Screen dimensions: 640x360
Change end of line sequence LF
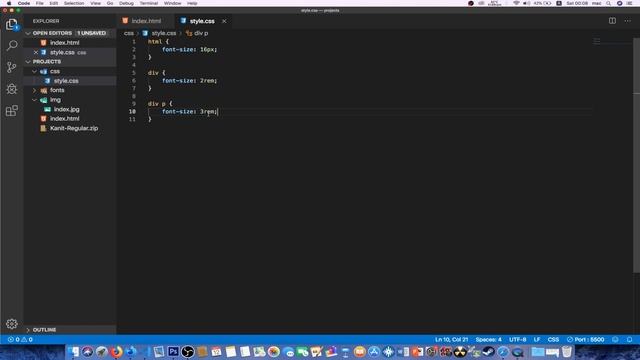coord(537,340)
